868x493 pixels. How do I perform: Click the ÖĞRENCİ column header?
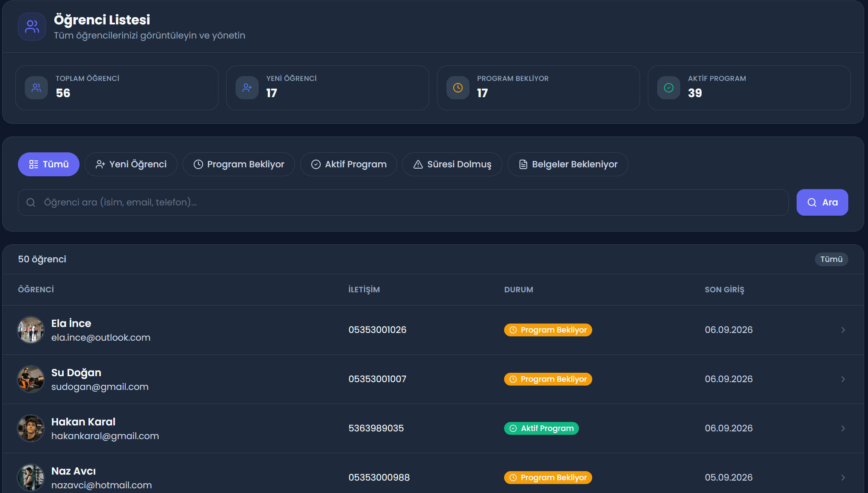36,290
